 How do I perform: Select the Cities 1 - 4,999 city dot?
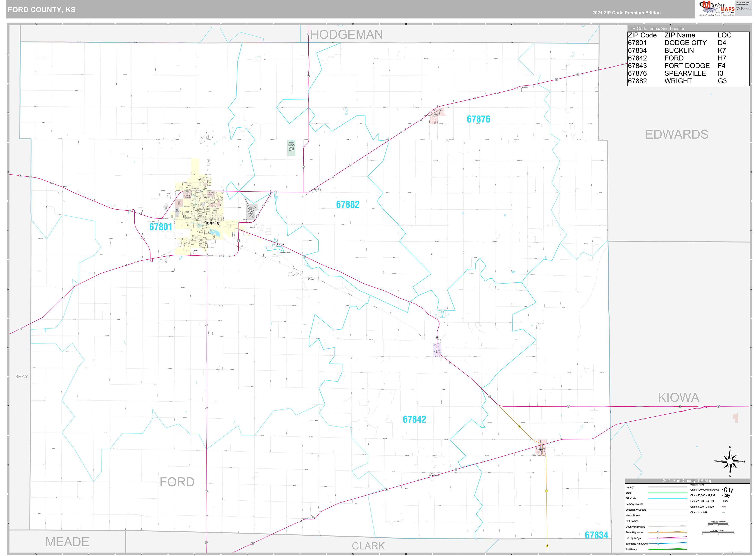(723, 512)
